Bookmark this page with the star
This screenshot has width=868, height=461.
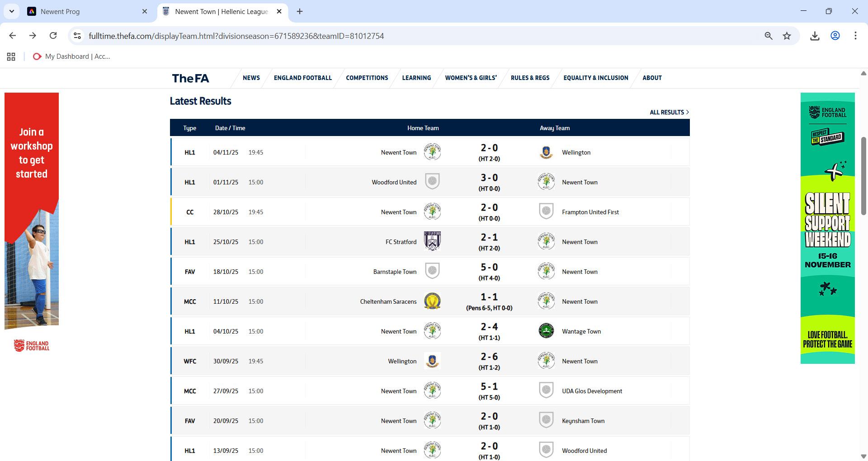point(787,36)
